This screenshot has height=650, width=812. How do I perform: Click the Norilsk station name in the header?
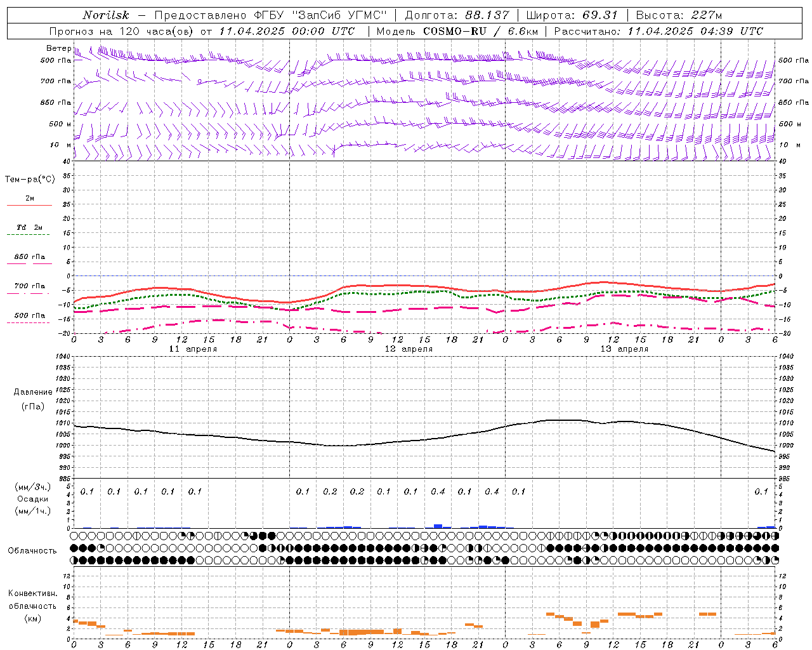click(x=106, y=15)
